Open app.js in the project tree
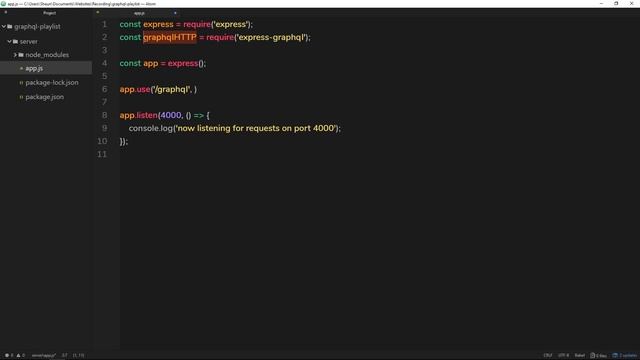Screen dimensions: 640x360 click(34, 68)
